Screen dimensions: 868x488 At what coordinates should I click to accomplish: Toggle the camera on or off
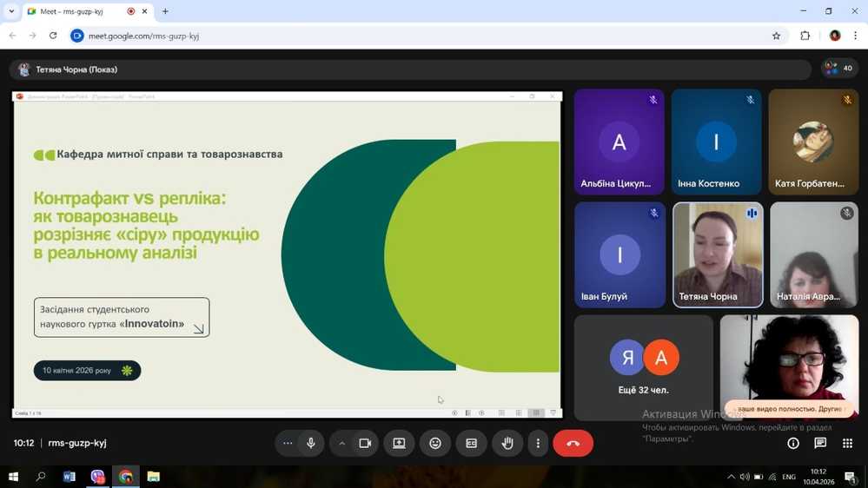click(x=365, y=443)
